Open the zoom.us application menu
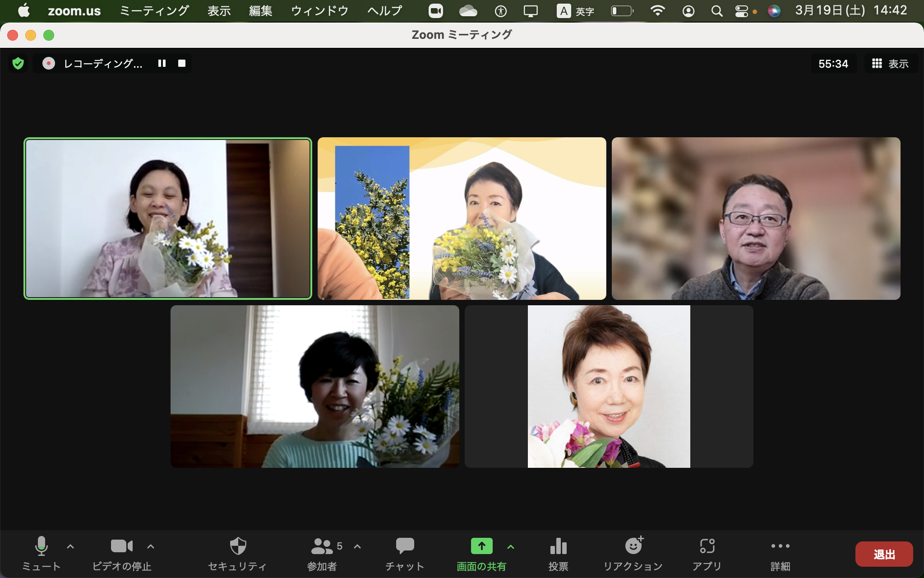Image resolution: width=924 pixels, height=578 pixels. click(x=74, y=11)
